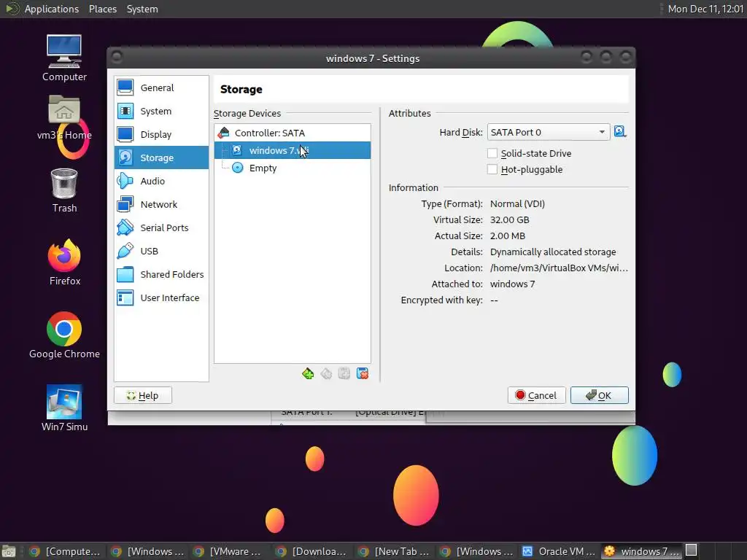Open the Serial Ports settings category
This screenshot has height=560, width=747.
click(x=161, y=227)
